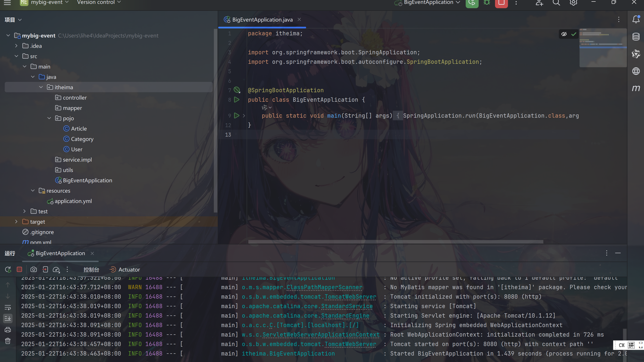Open the Code With Me add-user icon
644x362 pixels.
(x=539, y=3)
